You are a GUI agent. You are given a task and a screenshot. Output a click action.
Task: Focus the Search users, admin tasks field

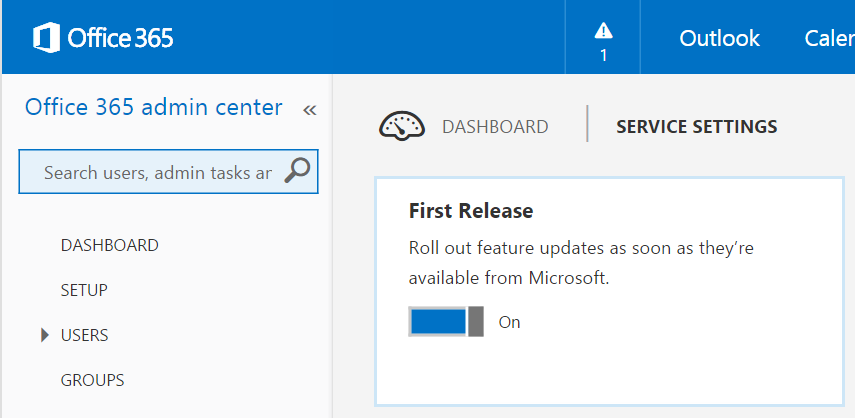click(x=168, y=172)
